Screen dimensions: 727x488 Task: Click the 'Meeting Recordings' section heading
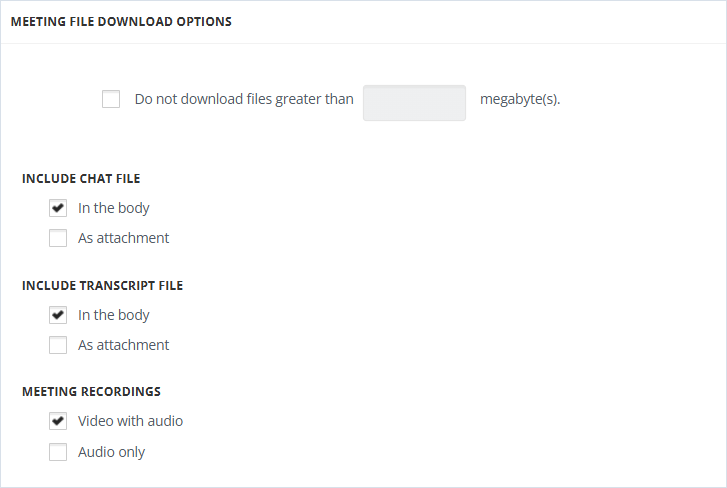click(x=91, y=392)
